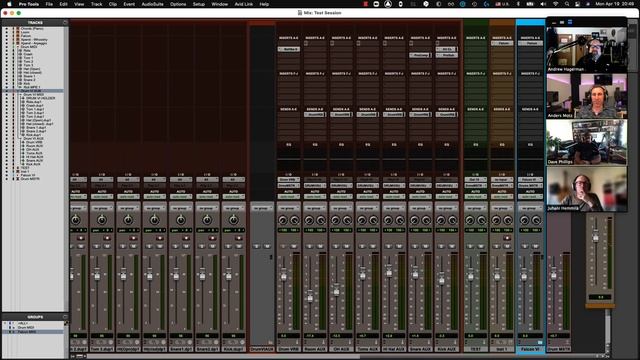The height and width of the screenshot is (360, 640).
Task: Open the Avid Link menu
Action: 244,4
